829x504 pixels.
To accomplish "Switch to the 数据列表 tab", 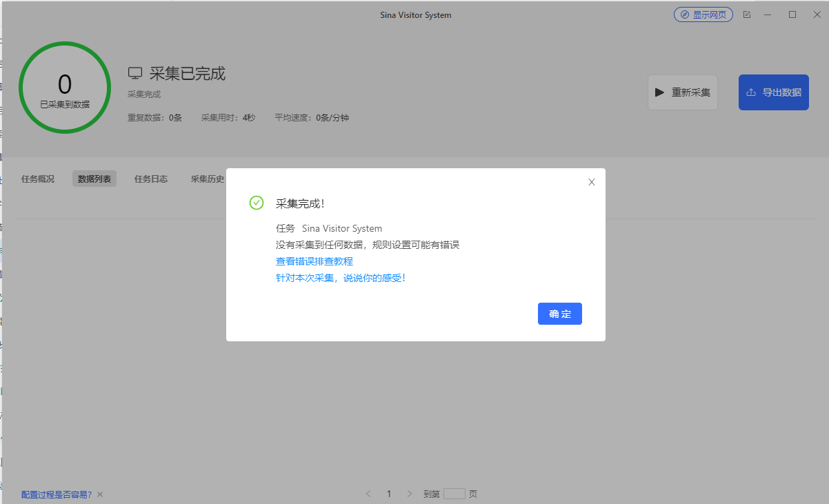I will [x=94, y=179].
